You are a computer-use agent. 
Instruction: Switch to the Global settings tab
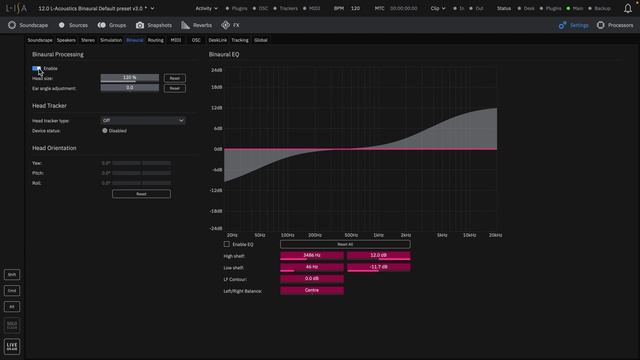point(261,40)
